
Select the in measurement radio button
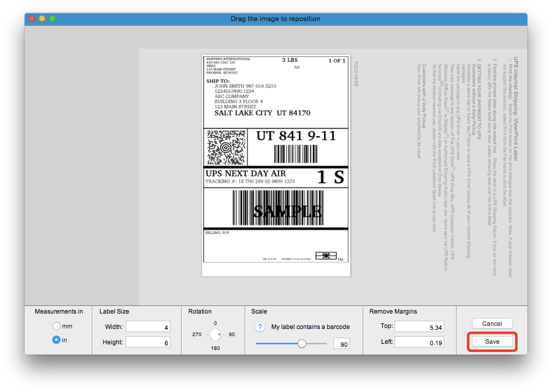tap(56, 340)
